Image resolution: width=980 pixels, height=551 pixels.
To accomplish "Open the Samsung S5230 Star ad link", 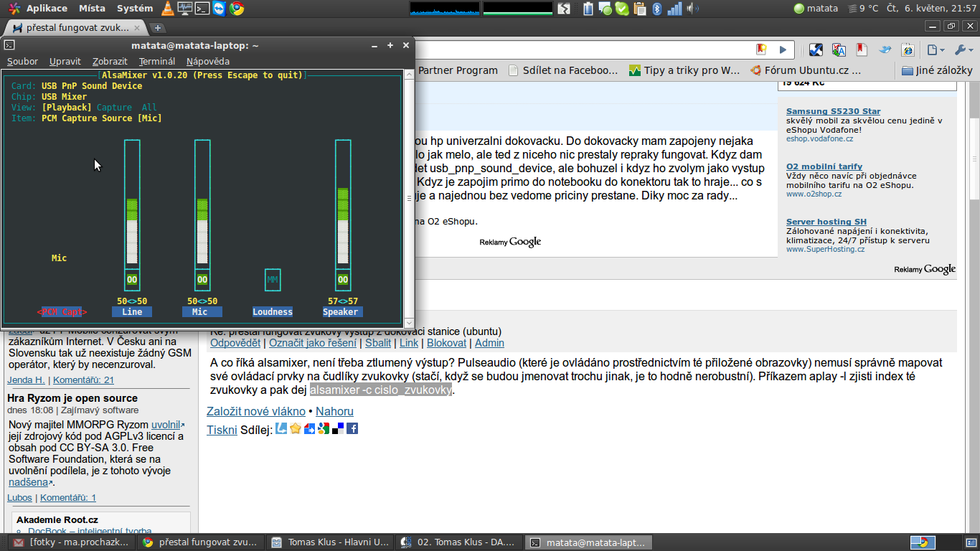I will point(833,111).
